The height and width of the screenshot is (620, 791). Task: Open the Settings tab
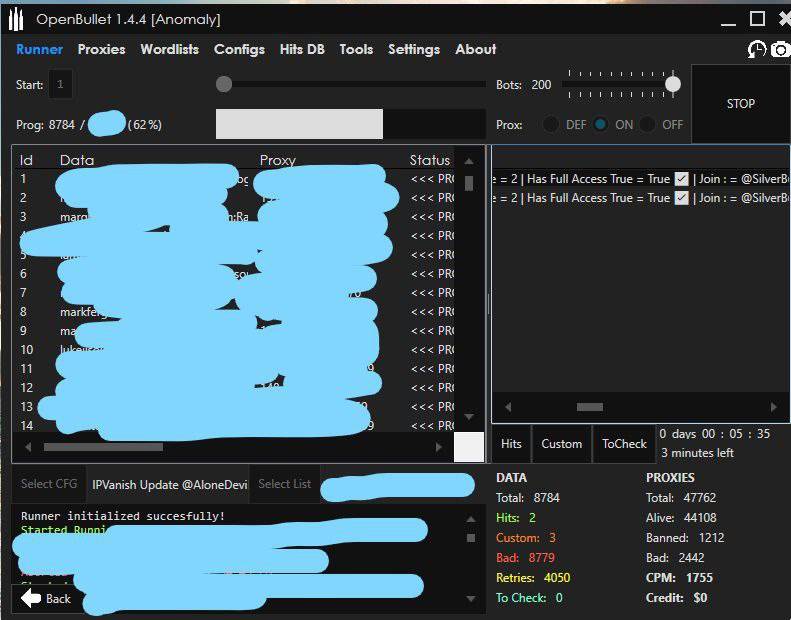[x=414, y=49]
